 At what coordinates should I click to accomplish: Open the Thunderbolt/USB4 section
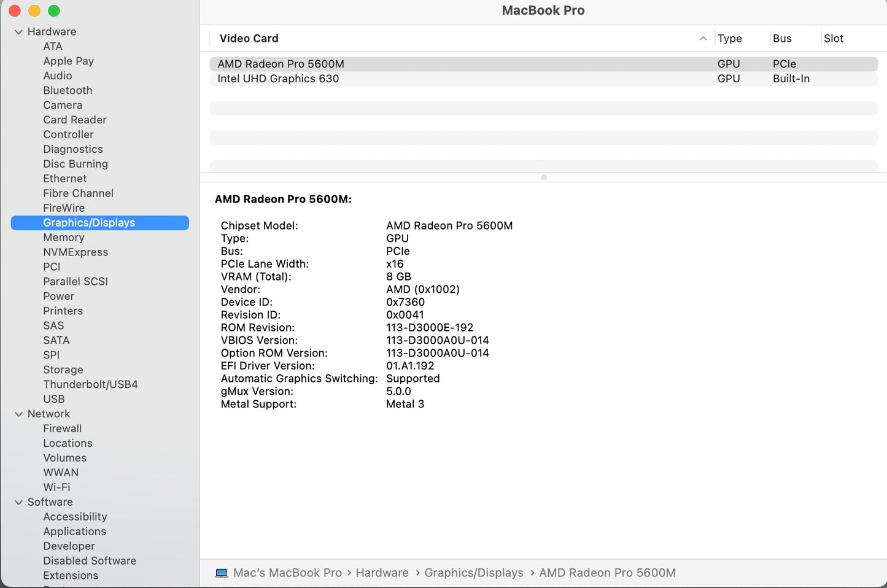(90, 384)
